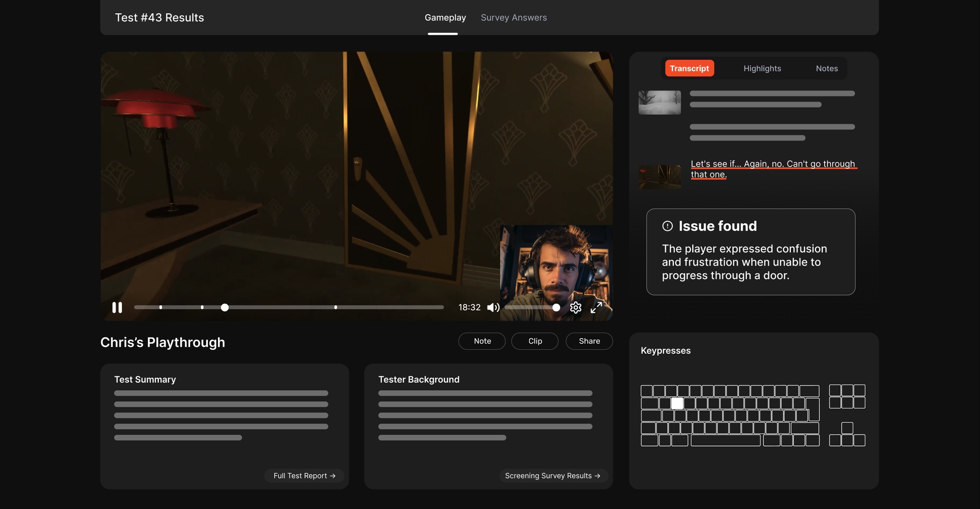Click the highlighted key on keypress keyboard
Viewport: 980px width, 509px height.
coord(677,403)
